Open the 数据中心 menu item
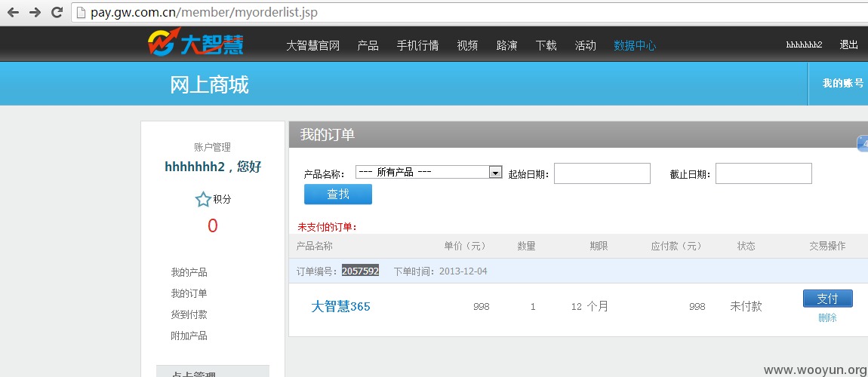Viewport: 868px width, 377px height. (x=635, y=45)
